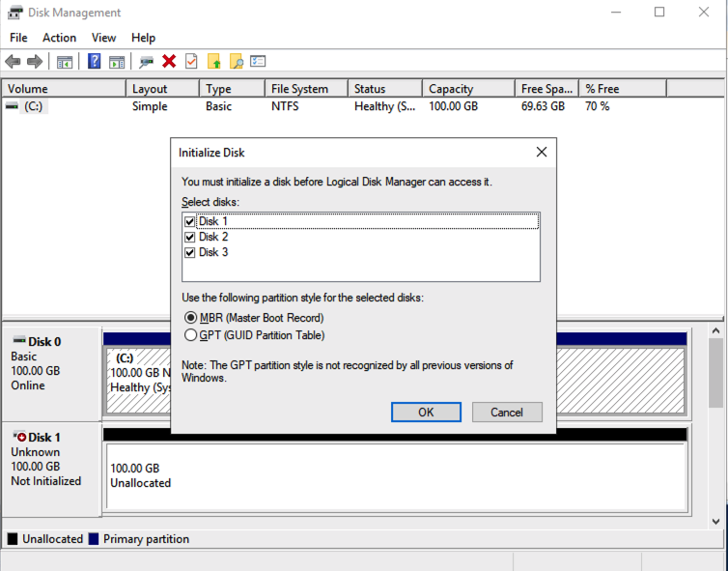728x571 pixels.
Task: Toggle Show/Hide Console Tree icon
Action: [x=65, y=61]
